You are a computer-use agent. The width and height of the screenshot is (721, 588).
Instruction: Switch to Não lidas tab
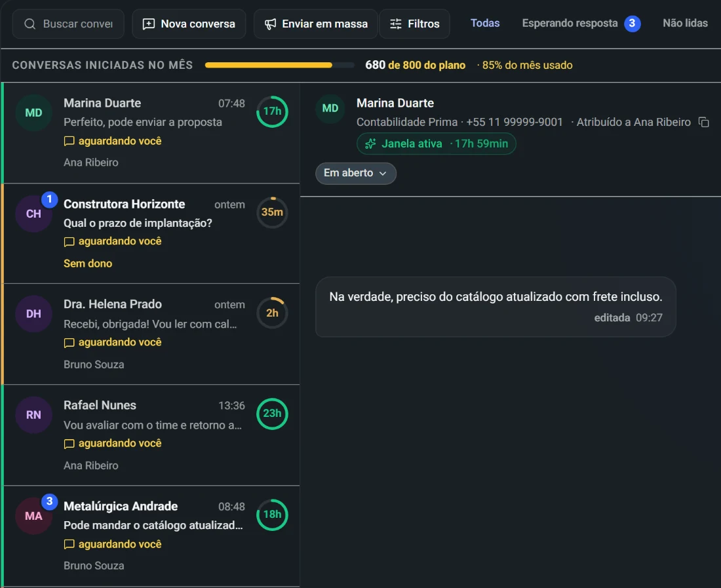(x=685, y=23)
